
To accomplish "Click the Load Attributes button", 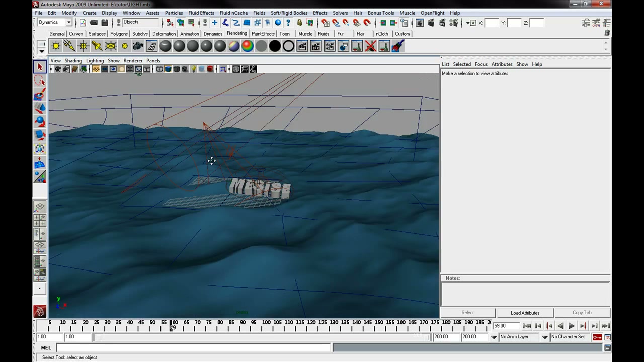I will 525,313.
